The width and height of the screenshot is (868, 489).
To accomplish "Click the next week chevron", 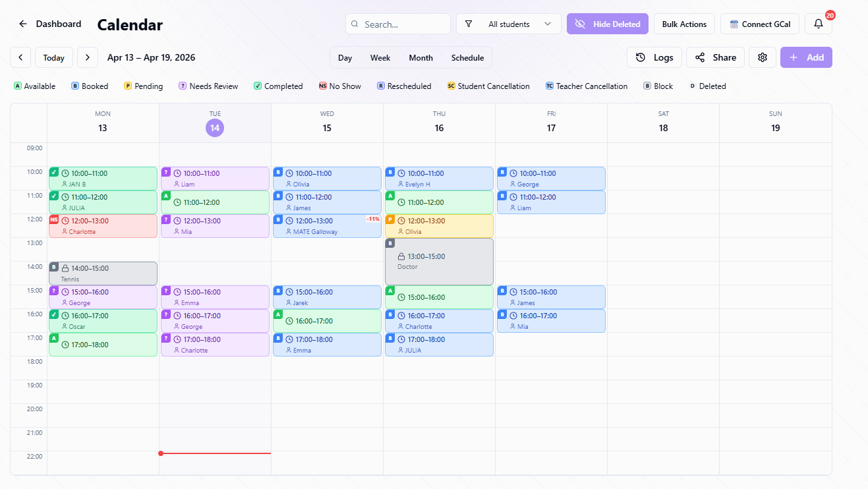I will 88,57.
